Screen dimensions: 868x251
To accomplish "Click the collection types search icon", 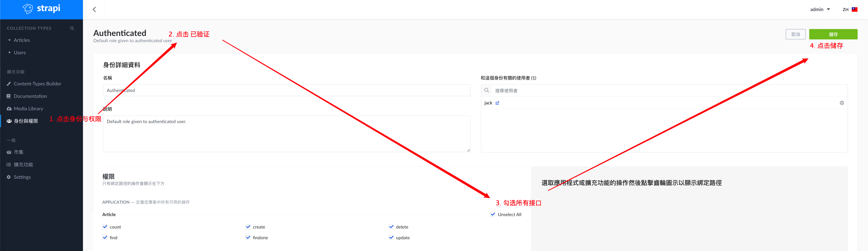I will (x=72, y=28).
